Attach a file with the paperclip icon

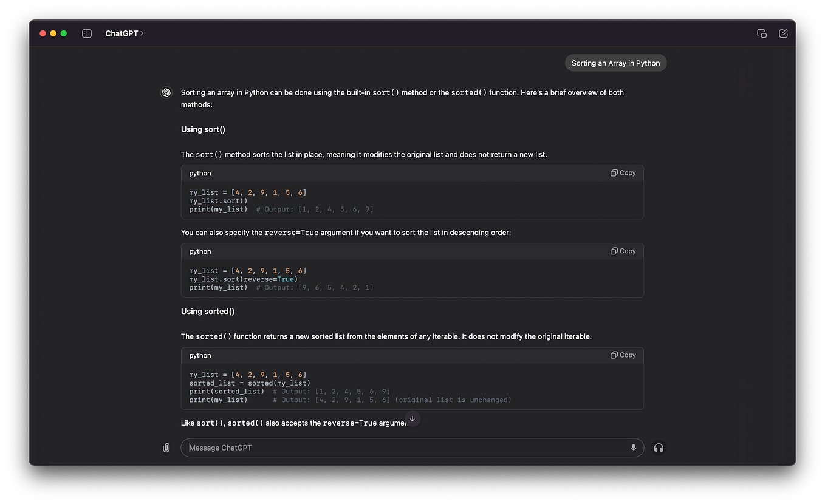(x=166, y=448)
